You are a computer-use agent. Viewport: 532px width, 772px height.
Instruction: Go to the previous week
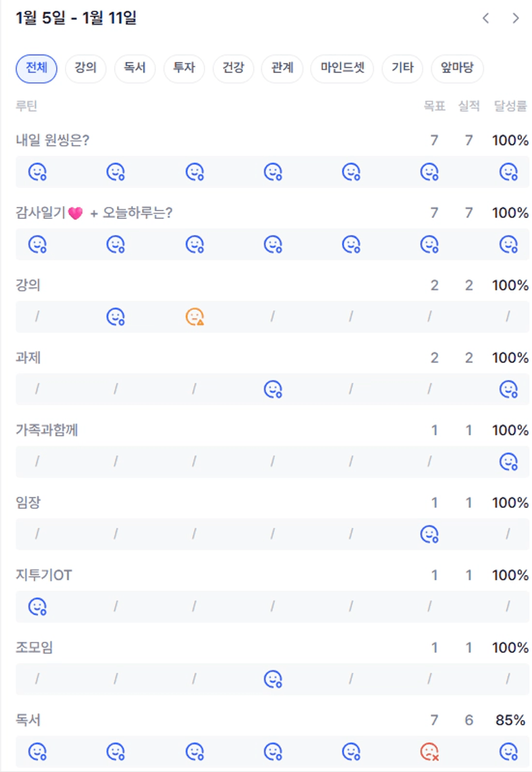486,18
